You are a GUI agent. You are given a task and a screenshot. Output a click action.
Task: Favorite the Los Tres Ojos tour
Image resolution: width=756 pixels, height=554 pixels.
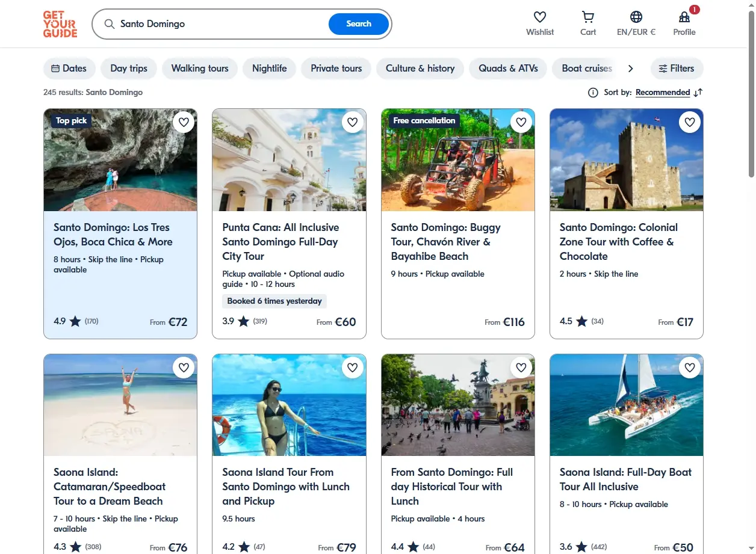pos(184,122)
